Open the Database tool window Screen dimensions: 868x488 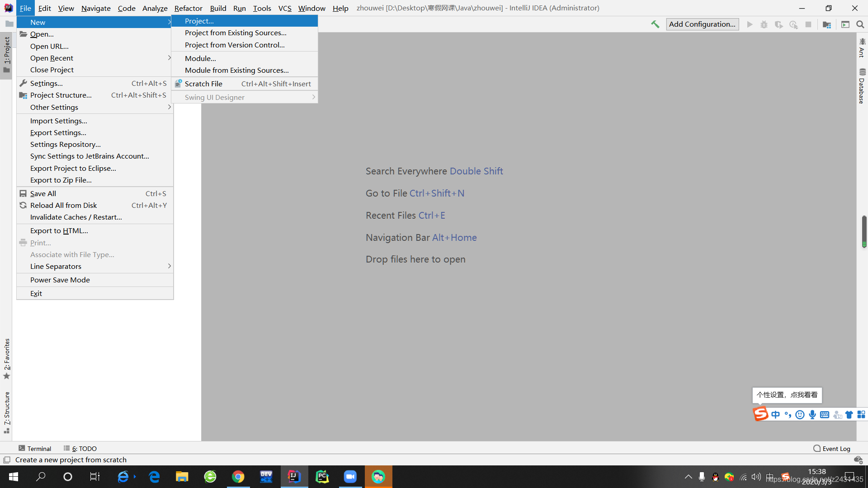[862, 86]
